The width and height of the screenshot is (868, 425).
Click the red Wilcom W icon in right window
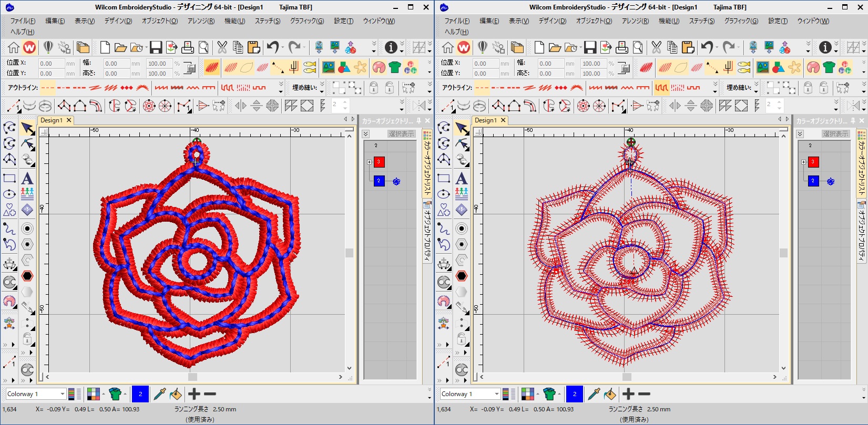pos(464,48)
